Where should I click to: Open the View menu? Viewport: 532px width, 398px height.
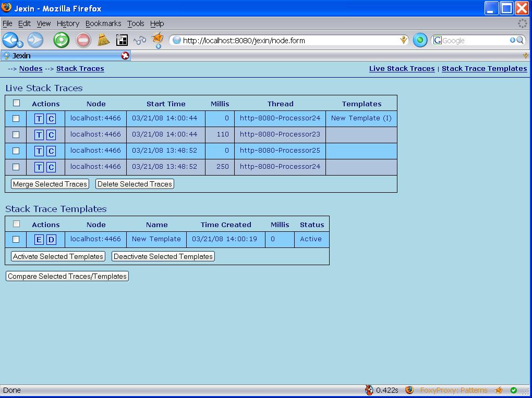[x=44, y=23]
